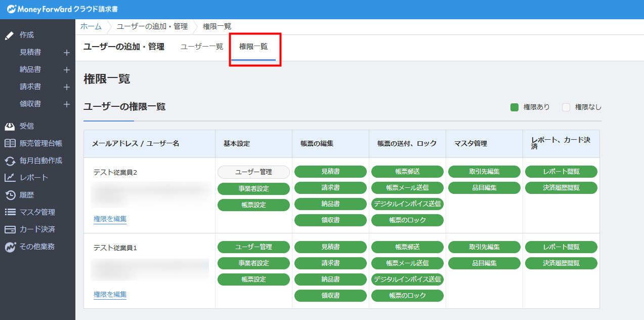Screen dimensions: 644x320
Task: Toggle 事業者設定 for テスト従業員2
Action: pyautogui.click(x=253, y=188)
